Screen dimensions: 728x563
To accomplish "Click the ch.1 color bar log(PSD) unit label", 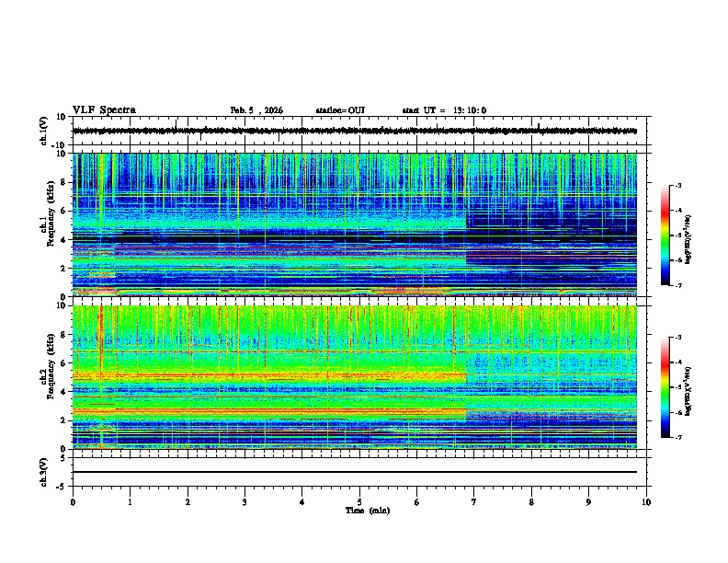I will click(688, 240).
